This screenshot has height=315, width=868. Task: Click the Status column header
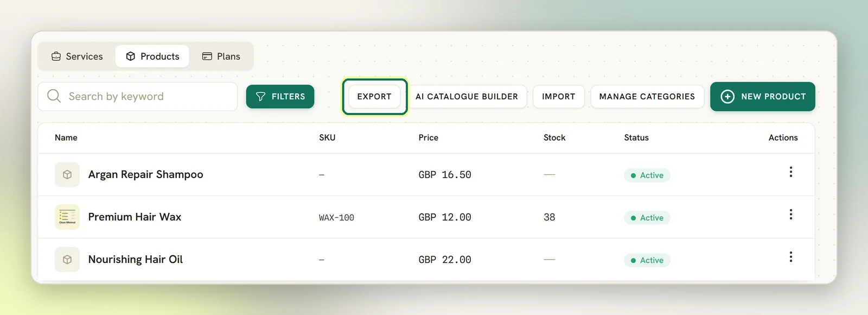(x=636, y=138)
